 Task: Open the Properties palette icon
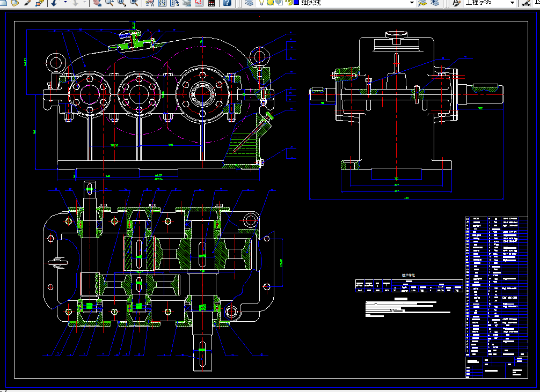(x=150, y=3)
